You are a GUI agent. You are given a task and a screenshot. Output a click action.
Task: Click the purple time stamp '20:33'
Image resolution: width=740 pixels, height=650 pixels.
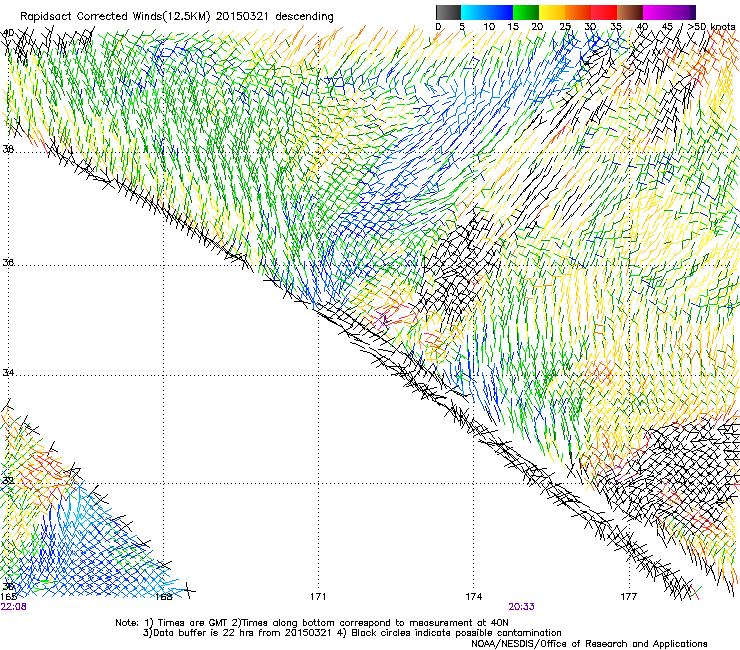pyautogui.click(x=521, y=607)
